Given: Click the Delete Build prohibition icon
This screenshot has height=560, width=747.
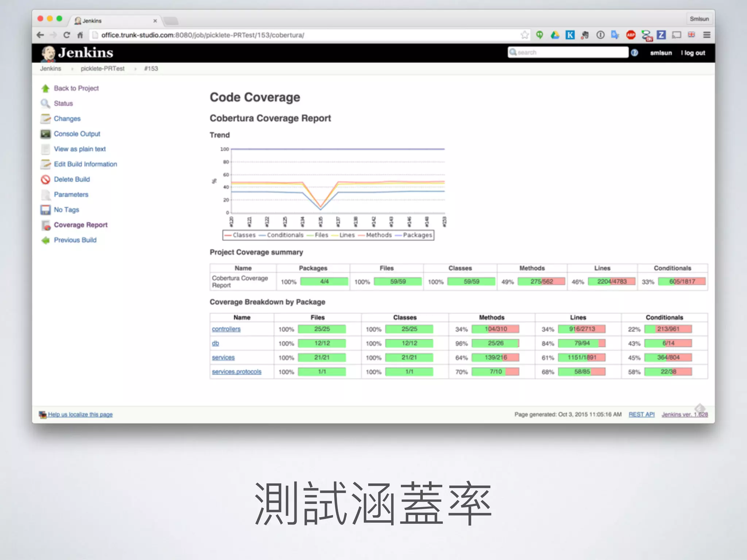Looking at the screenshot, I should click(x=46, y=179).
